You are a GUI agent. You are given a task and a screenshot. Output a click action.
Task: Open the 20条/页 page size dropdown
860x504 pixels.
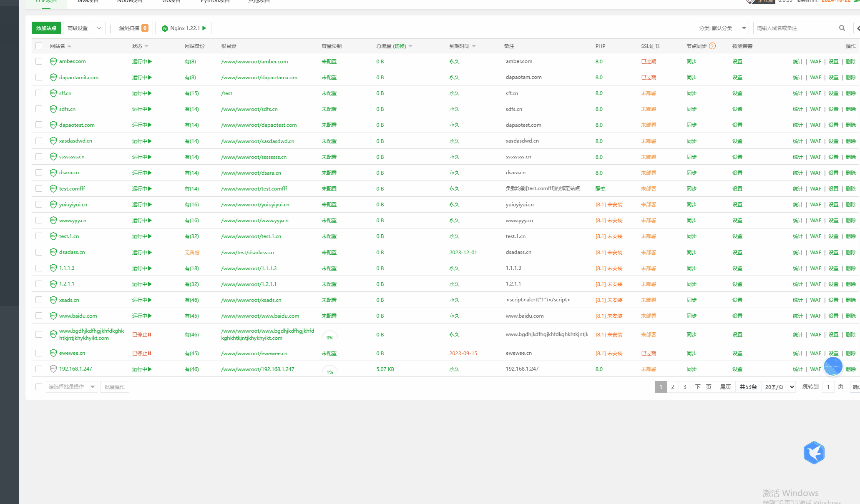(x=779, y=387)
